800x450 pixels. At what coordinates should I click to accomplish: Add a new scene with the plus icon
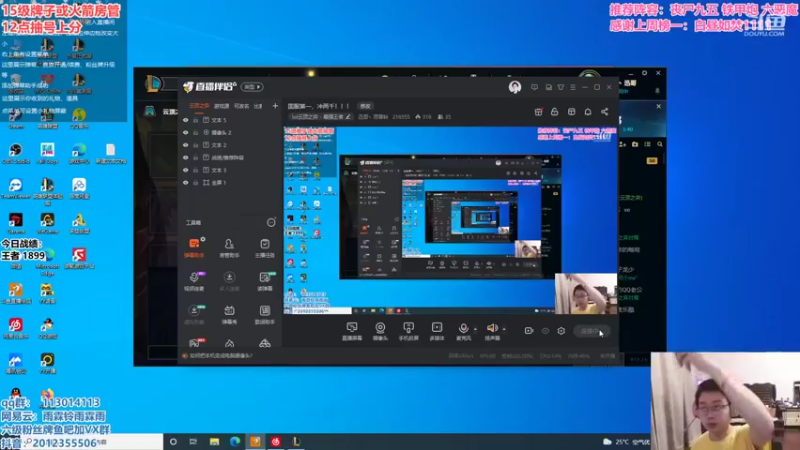tap(275, 106)
